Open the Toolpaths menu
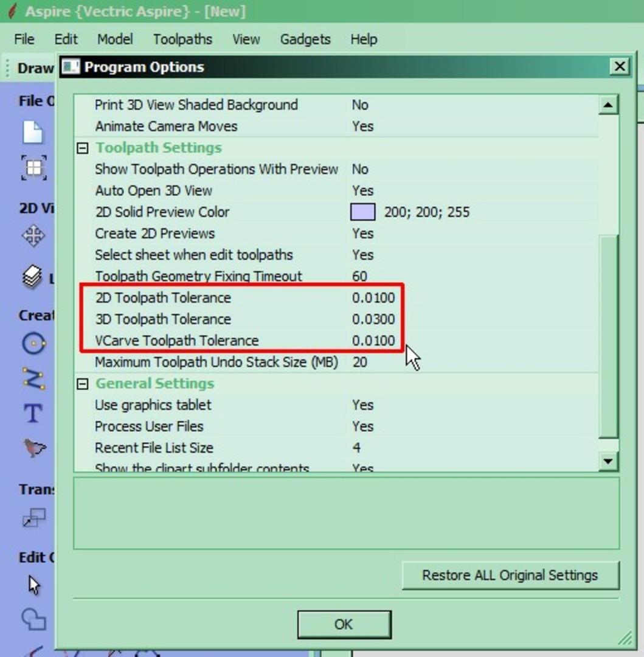The image size is (644, 657). pyautogui.click(x=182, y=40)
